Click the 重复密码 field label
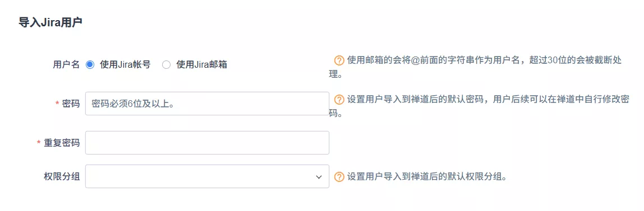 [x=62, y=143]
